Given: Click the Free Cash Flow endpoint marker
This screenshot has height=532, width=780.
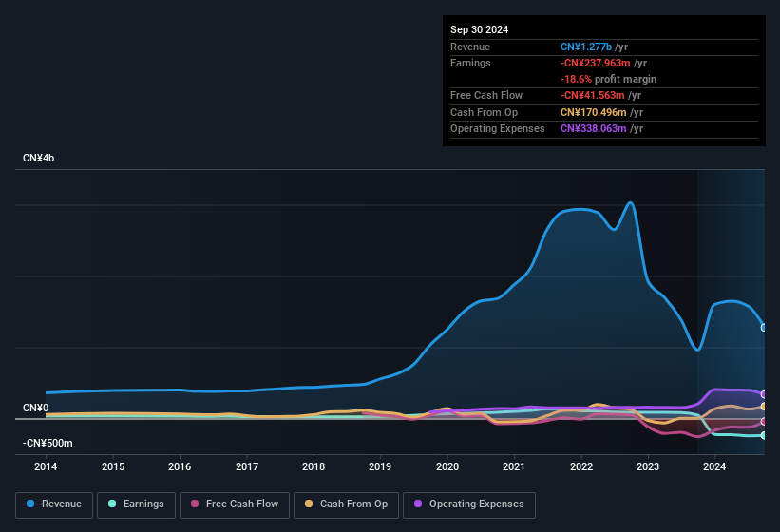Looking at the screenshot, I should point(764,422).
